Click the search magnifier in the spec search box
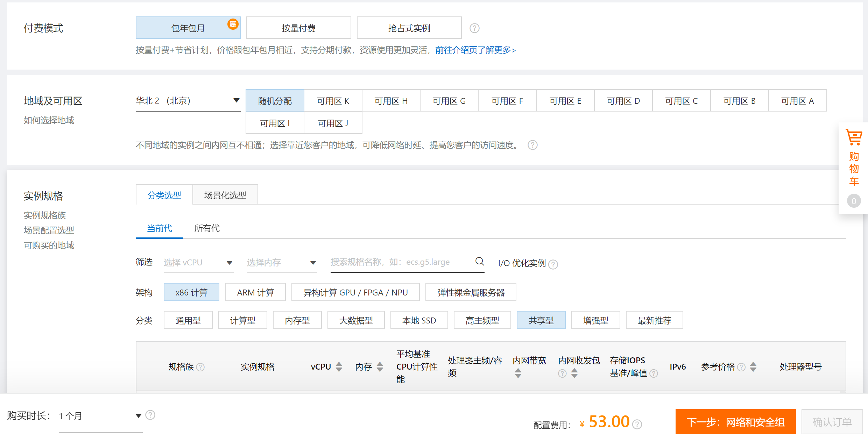This screenshot has height=435, width=868. (x=479, y=262)
